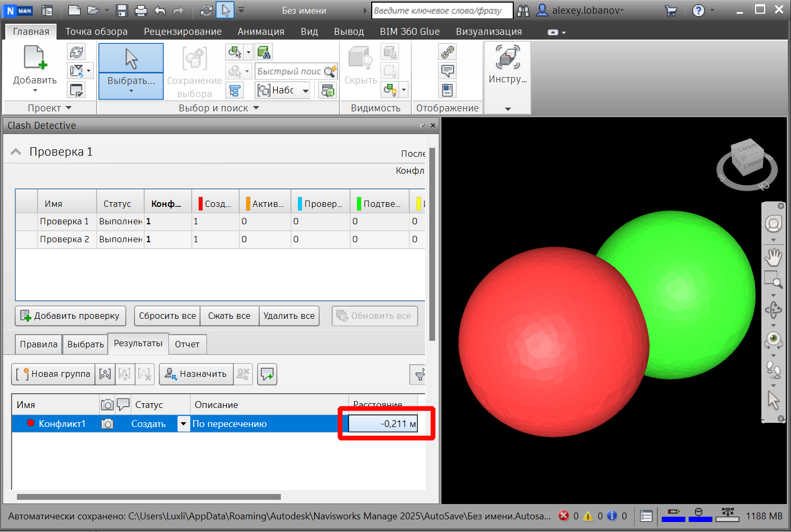Click the Save floppy disk icon

tap(122, 10)
